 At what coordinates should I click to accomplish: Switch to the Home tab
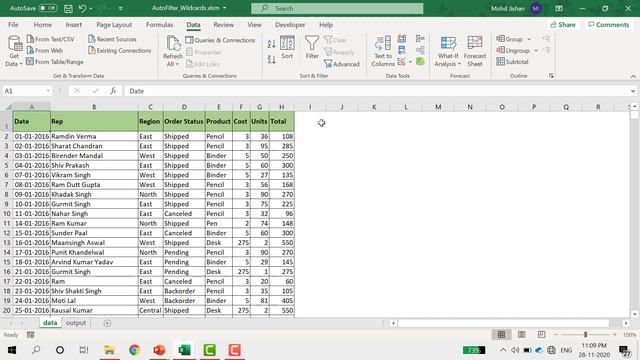click(x=42, y=24)
